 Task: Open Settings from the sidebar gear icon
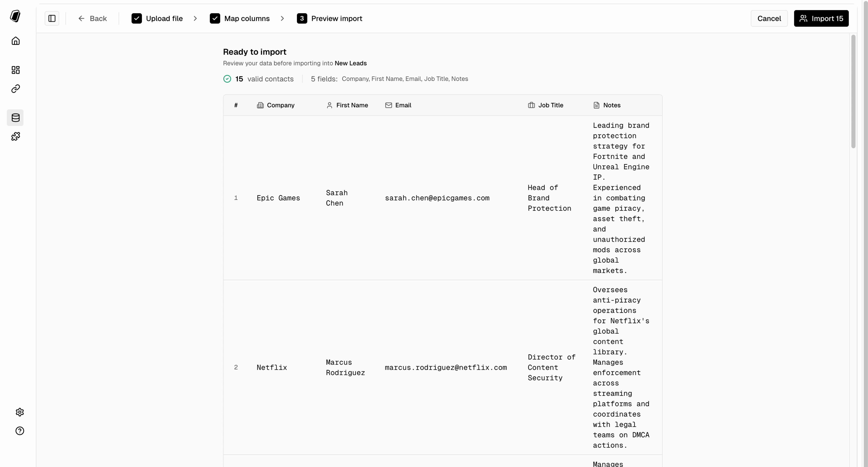click(x=19, y=412)
